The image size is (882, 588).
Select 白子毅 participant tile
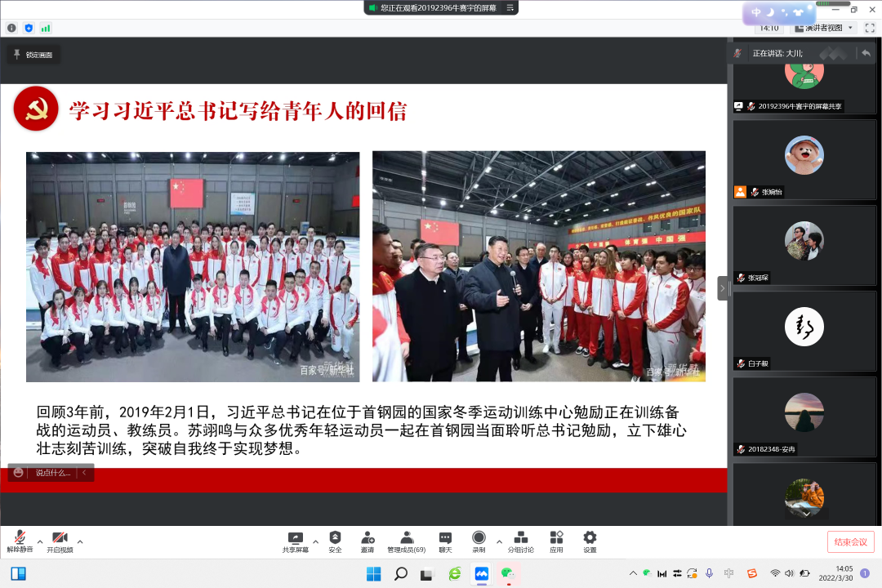(804, 332)
